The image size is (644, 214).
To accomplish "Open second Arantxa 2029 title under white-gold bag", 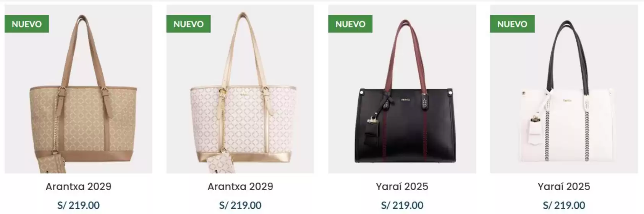I will tap(240, 186).
